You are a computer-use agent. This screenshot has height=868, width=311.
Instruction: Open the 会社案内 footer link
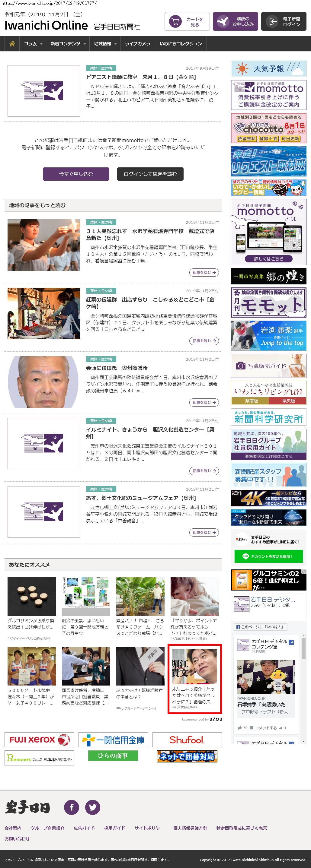click(13, 828)
